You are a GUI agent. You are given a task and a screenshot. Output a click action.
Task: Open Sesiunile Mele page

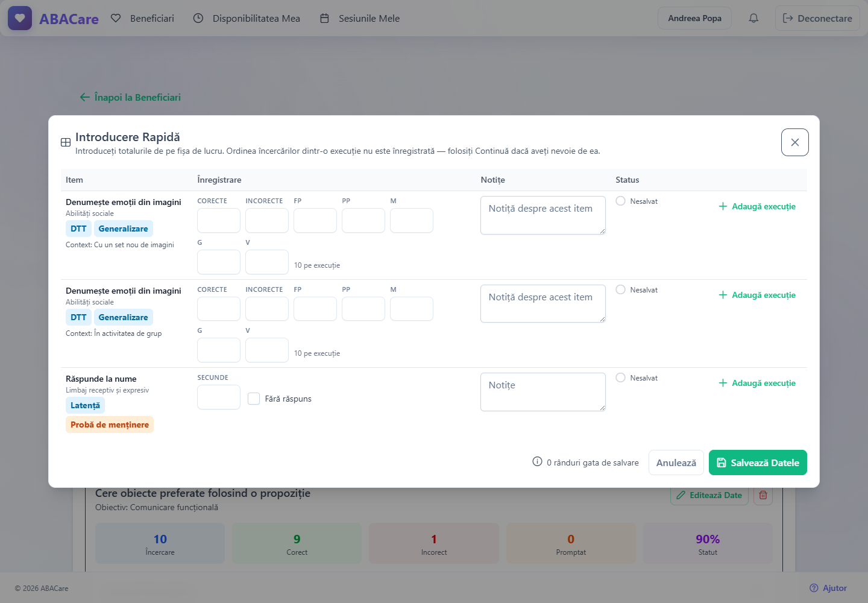coord(359,18)
